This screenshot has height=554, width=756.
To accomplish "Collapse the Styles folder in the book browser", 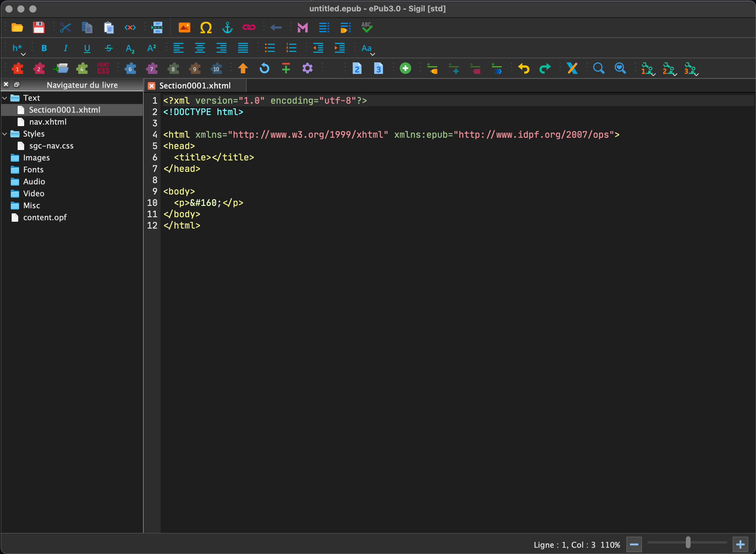I will point(4,134).
